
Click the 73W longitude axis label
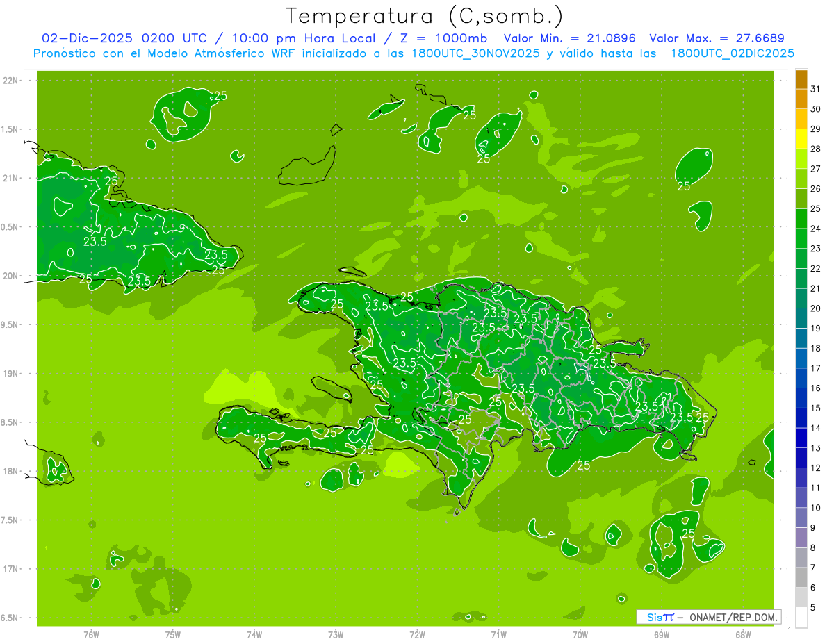(x=336, y=635)
